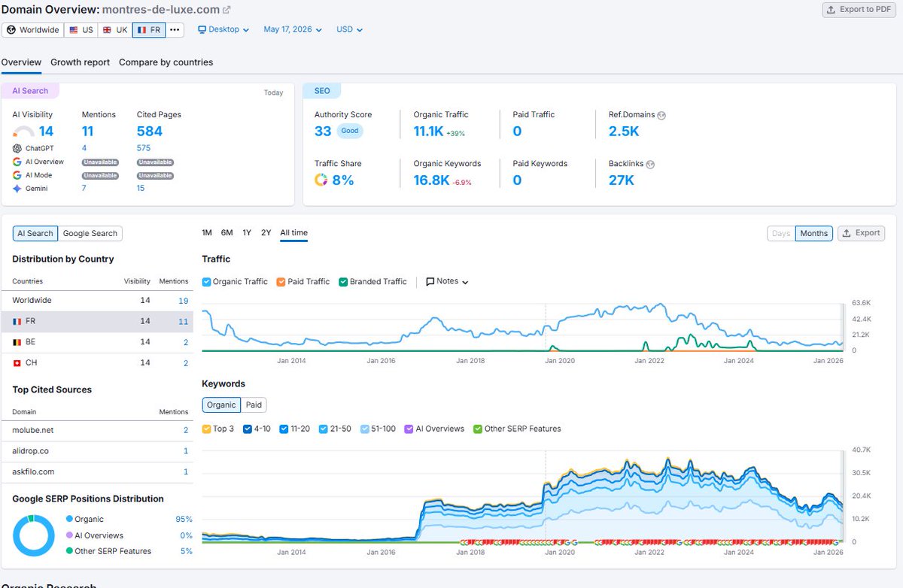
Task: Click the Export to PDF button
Action: coord(858,10)
